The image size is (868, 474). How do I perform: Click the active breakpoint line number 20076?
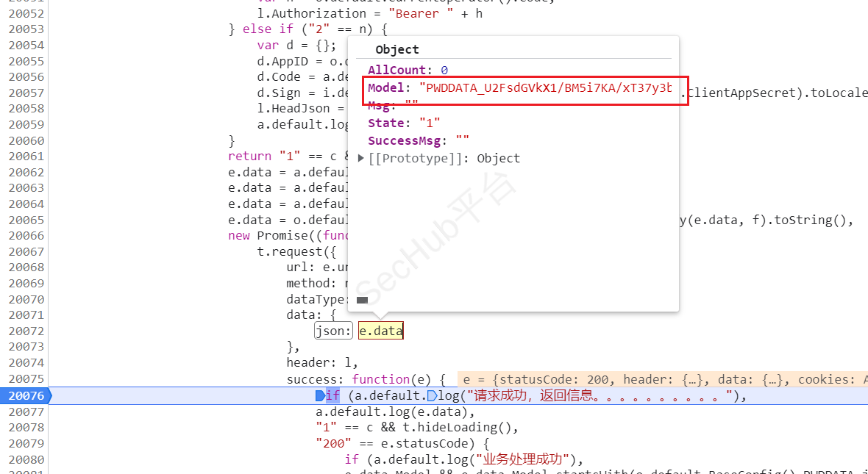tap(26, 396)
